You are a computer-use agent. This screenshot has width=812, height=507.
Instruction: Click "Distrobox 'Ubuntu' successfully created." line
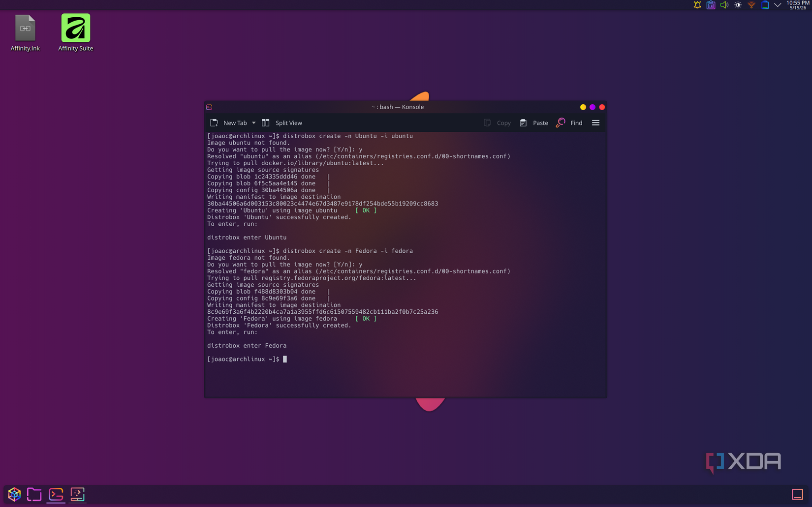coord(279,217)
